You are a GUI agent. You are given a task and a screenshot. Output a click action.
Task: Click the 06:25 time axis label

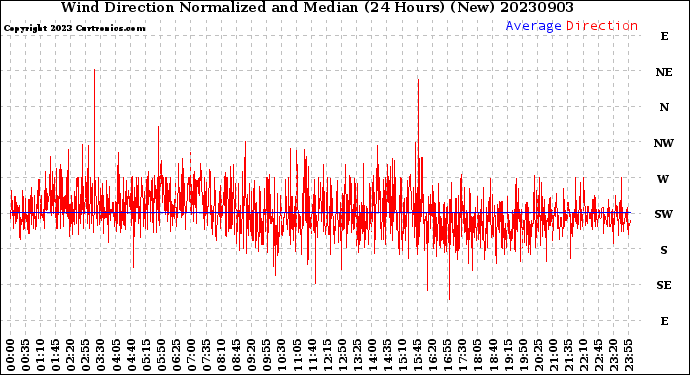[176, 355]
